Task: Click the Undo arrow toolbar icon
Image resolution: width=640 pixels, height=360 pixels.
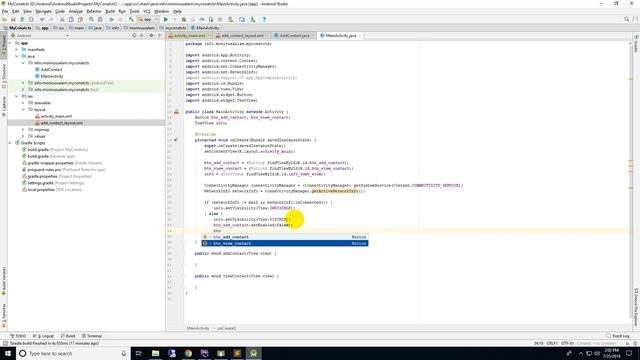Action: pyautogui.click(x=42, y=19)
